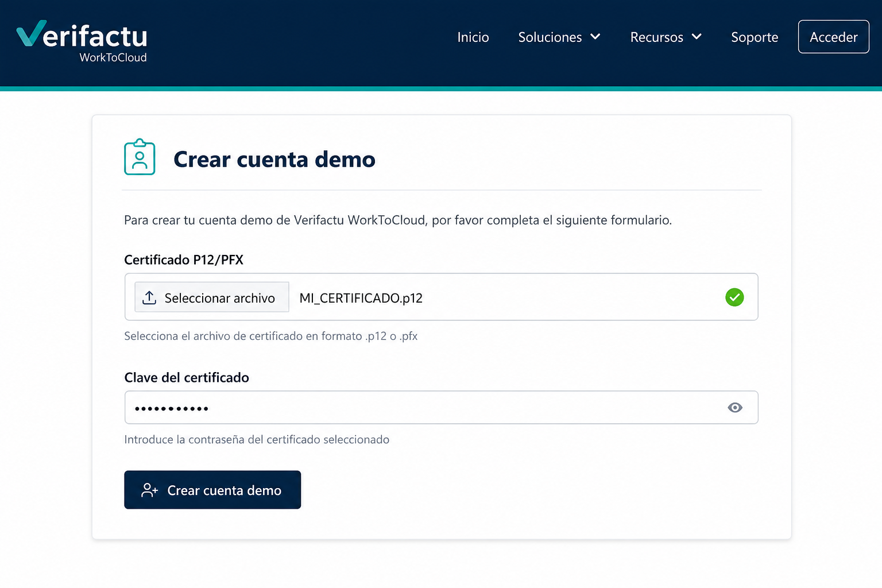Screen dimensions: 882x588
Task: Click Seleccionar archivo button
Action: (x=212, y=297)
